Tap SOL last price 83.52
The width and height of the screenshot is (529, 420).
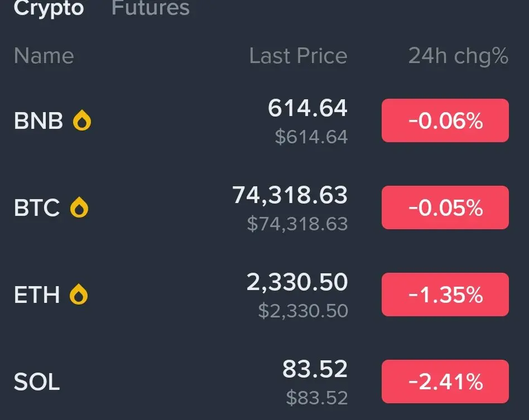(315, 369)
